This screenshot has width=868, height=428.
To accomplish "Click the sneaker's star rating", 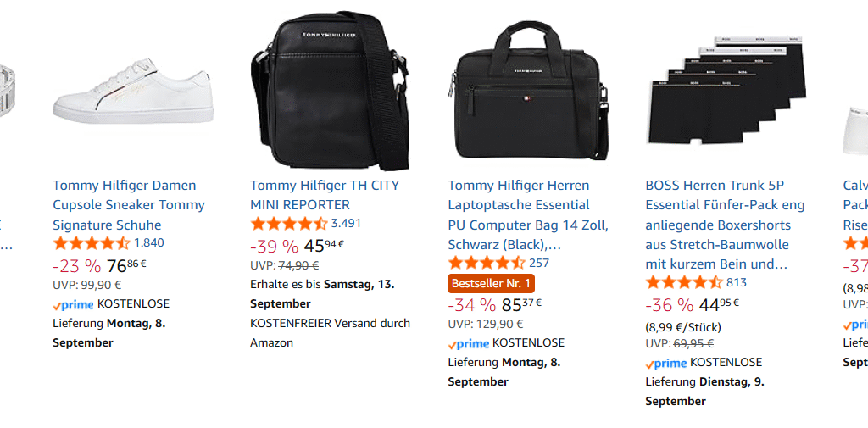I will tap(92, 243).
